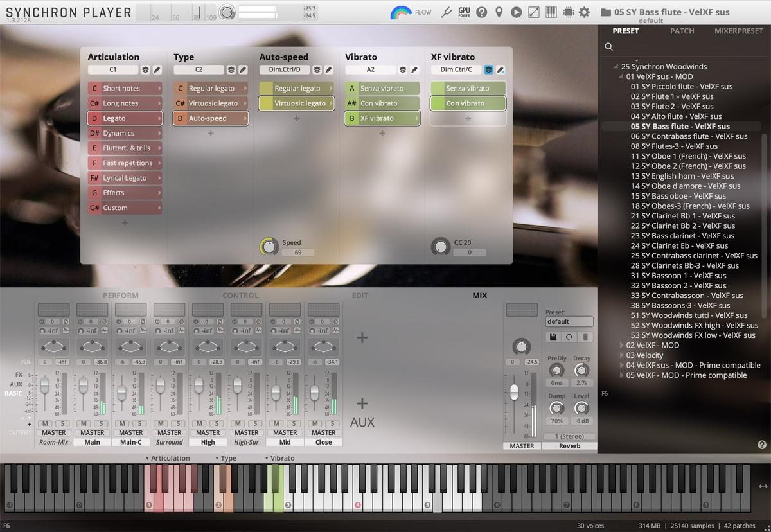Image resolution: width=771 pixels, height=532 pixels.
Task: Switch to the PATCH tab
Action: tap(682, 31)
